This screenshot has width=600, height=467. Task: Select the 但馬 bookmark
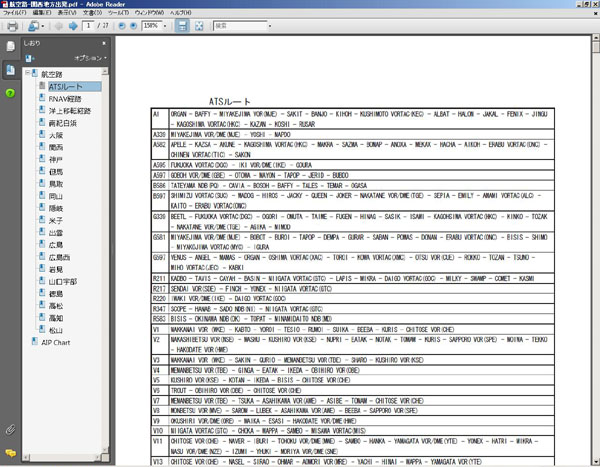[56, 172]
